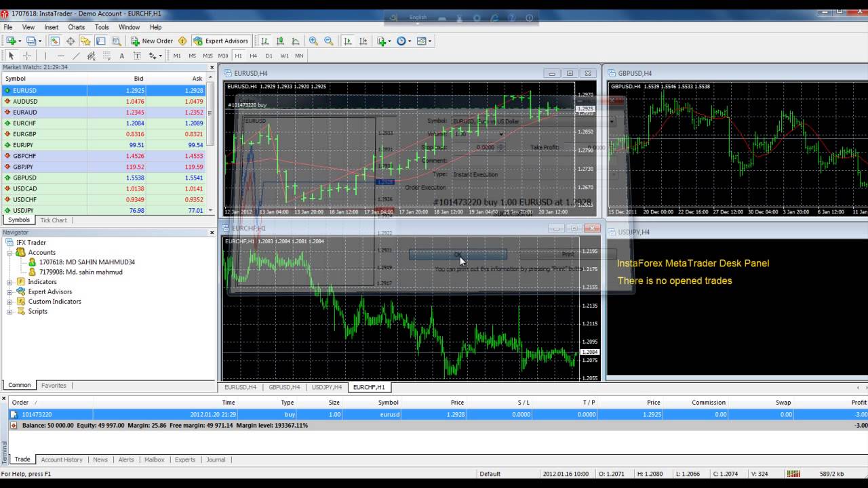Pick the Fibonacci retracement tool
Screen dimensions: 868x488
pyautogui.click(x=106, y=56)
